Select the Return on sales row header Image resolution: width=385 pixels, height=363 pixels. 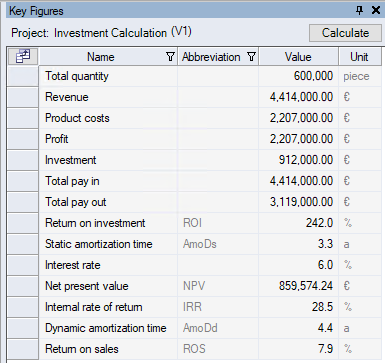[x=23, y=349]
